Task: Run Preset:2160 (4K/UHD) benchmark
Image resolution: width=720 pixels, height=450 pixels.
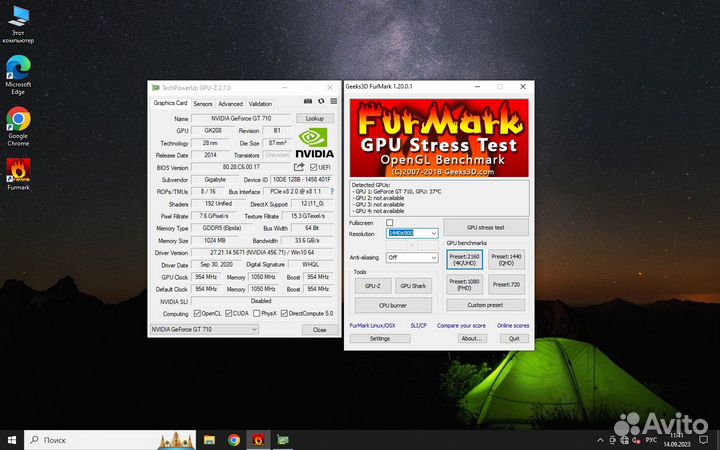Action: [464, 260]
